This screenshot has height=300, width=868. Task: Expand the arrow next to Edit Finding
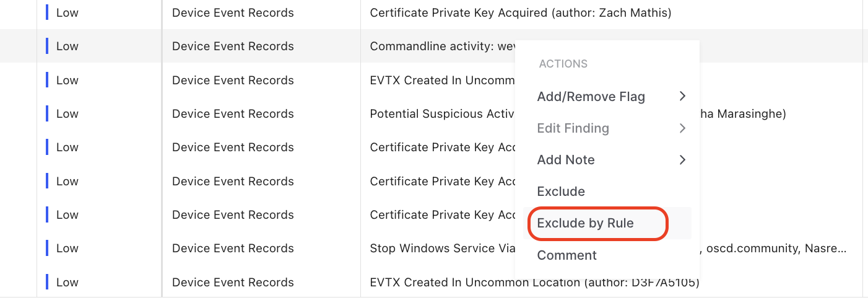pos(682,128)
